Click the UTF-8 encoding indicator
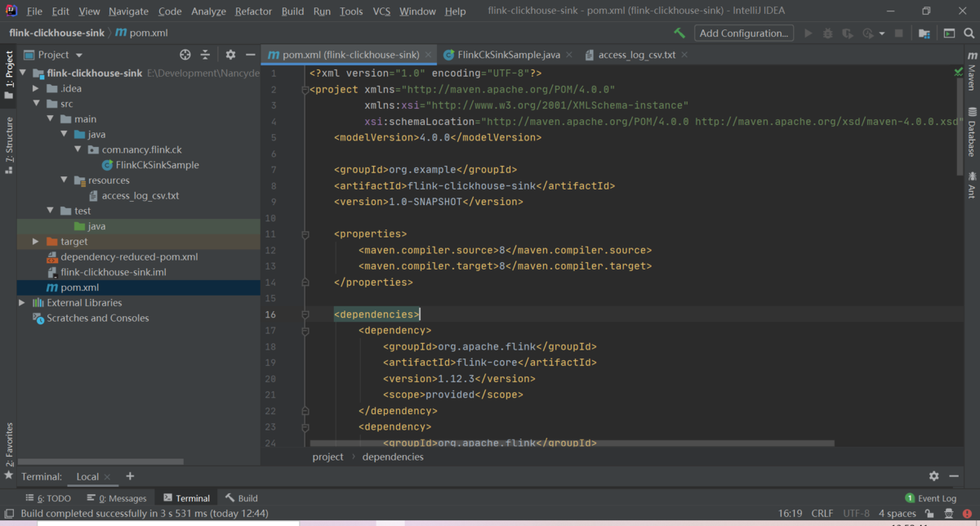 [857, 514]
